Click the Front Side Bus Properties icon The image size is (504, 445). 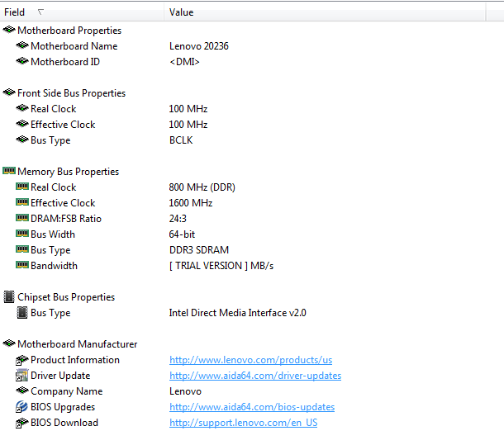[x=9, y=92]
